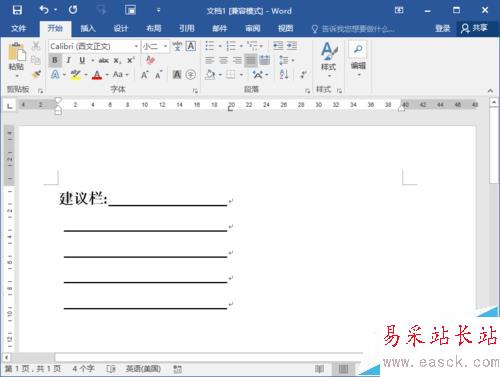Open Change Case Aa dropdown
This screenshot has height=377, width=500.
point(121,75)
